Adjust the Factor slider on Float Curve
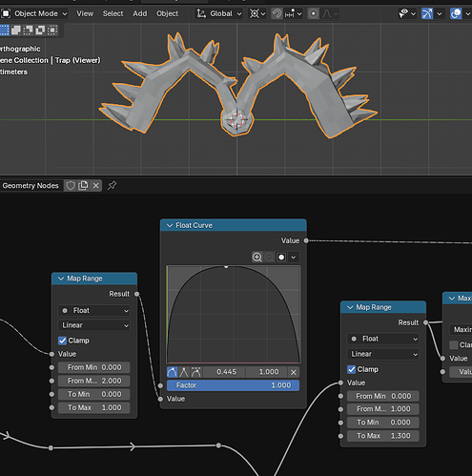This screenshot has height=476, width=472. point(233,385)
